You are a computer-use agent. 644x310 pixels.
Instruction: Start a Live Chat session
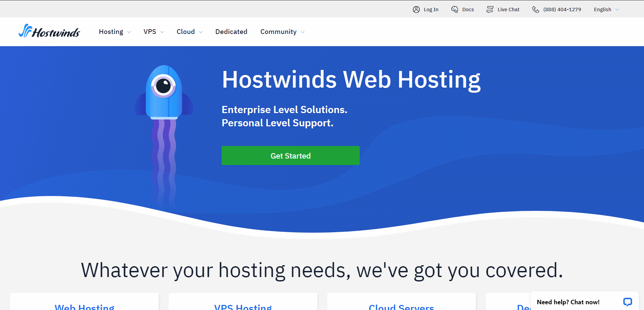pyautogui.click(x=508, y=10)
